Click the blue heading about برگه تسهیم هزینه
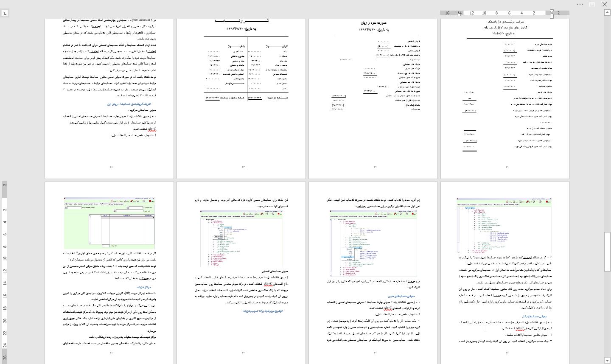 pos(263,311)
